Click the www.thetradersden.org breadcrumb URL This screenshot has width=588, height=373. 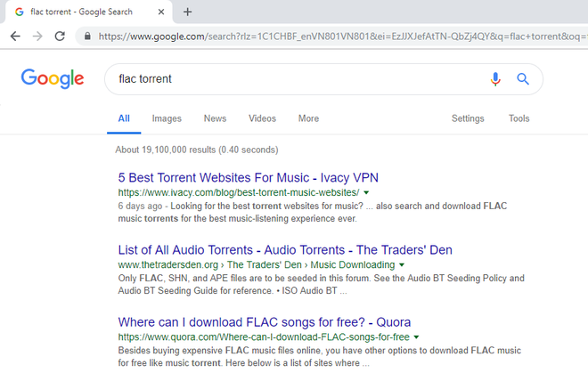pos(168,265)
